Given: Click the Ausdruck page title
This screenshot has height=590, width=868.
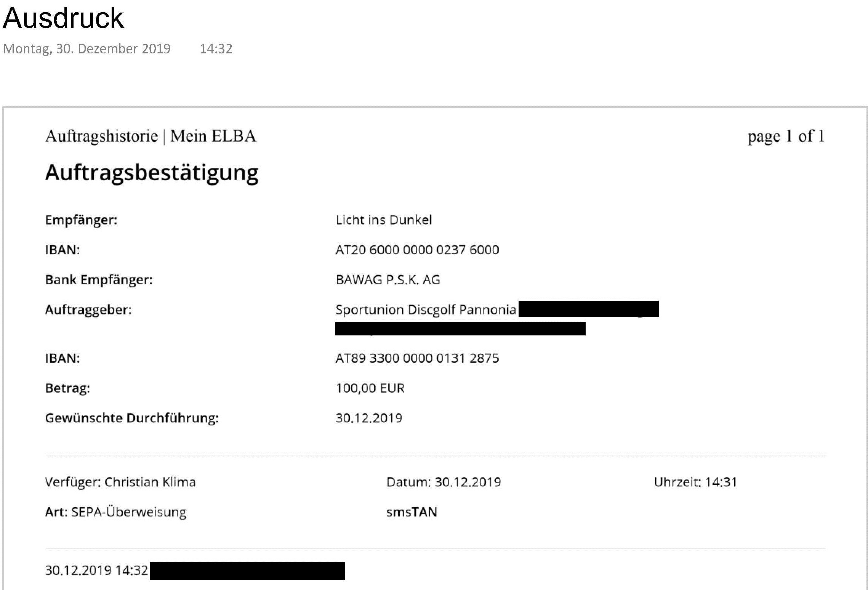Looking at the screenshot, I should 63,18.
